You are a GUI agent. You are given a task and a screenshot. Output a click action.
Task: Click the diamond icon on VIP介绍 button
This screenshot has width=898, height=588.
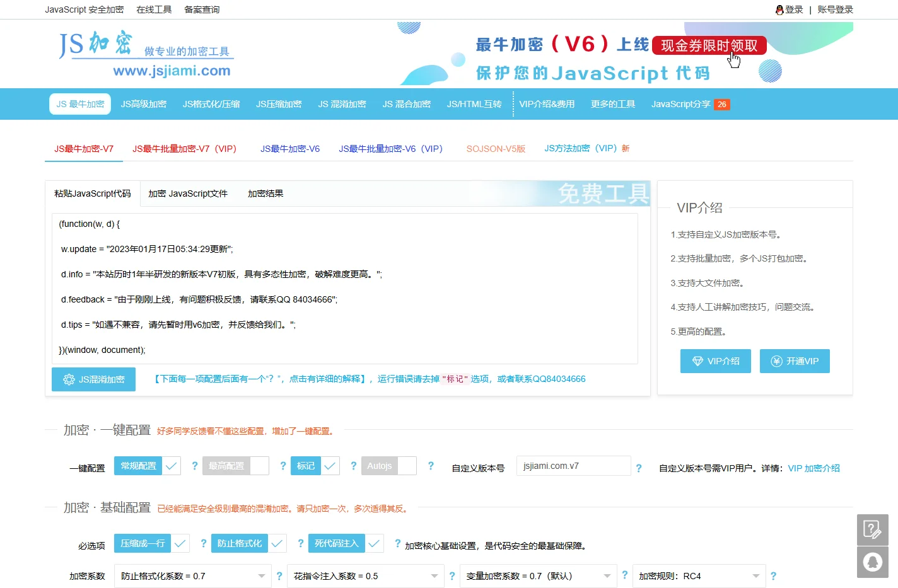tap(697, 361)
